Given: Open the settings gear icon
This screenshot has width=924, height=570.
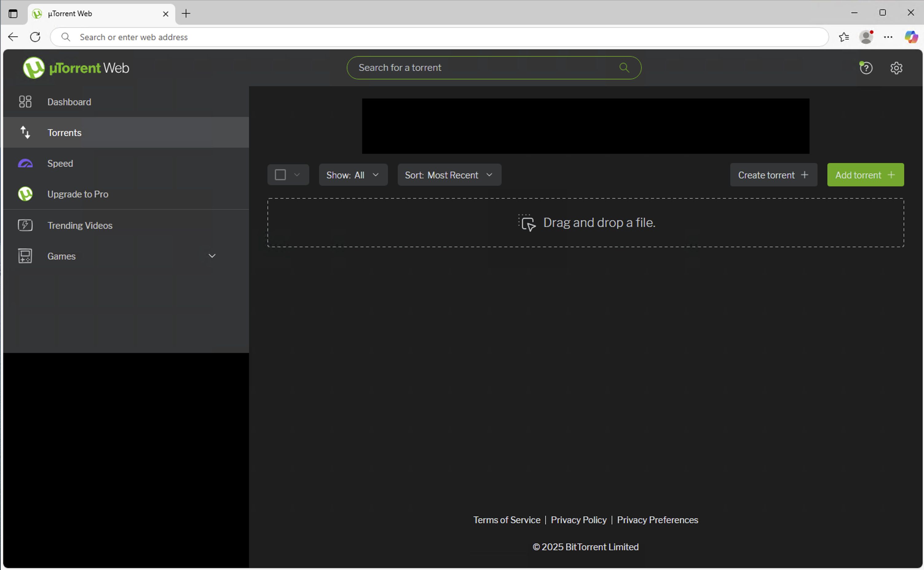Looking at the screenshot, I should pos(896,68).
